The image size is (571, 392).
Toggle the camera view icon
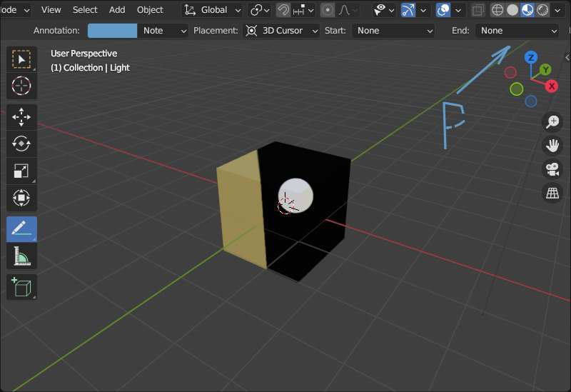click(552, 169)
